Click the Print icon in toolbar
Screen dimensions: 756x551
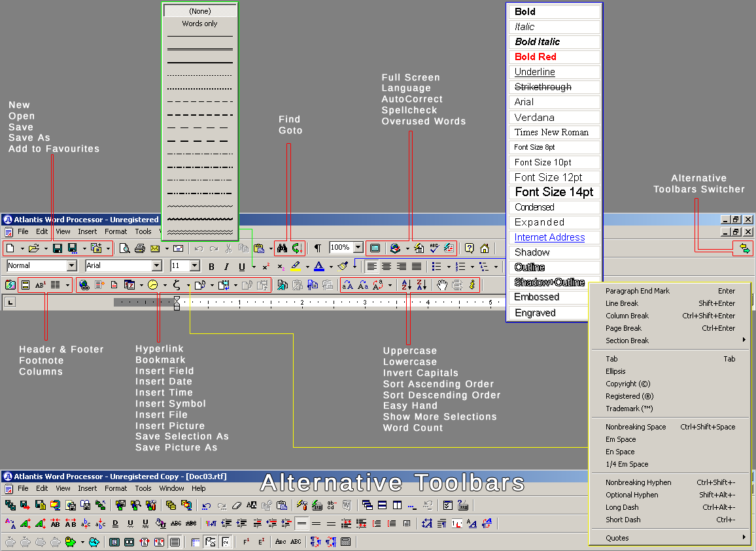139,248
